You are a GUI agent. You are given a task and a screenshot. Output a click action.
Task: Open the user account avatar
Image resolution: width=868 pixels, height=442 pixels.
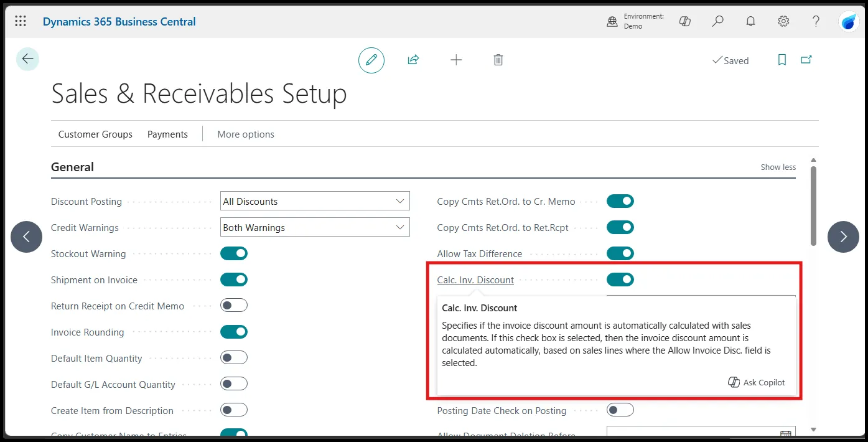(x=849, y=22)
